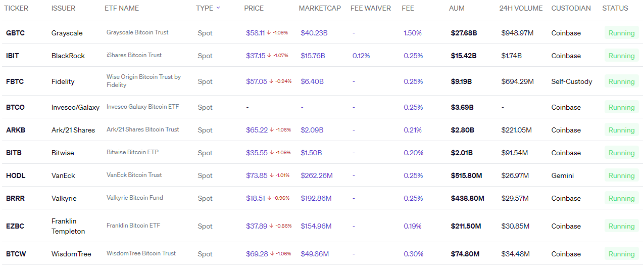Click the Self-Custody custodian cell

point(572,81)
